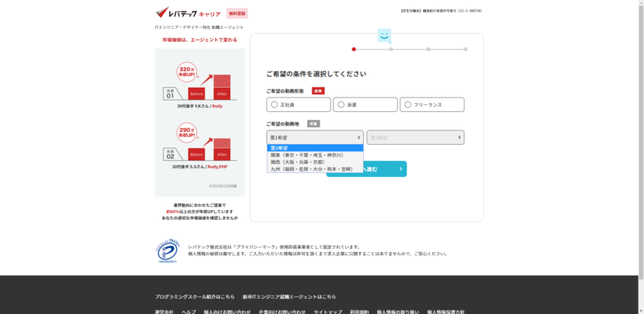Open the 運営会社 footer link
This screenshot has width=644, height=314.
pyautogui.click(x=164, y=312)
